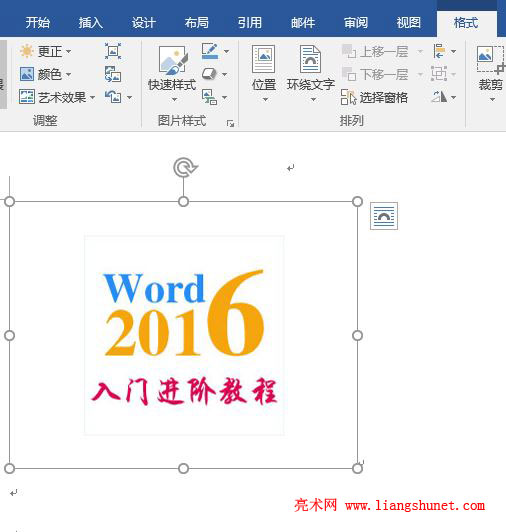Click 下移一层 send backward
Image resolution: width=506 pixels, height=532 pixels.
point(375,74)
